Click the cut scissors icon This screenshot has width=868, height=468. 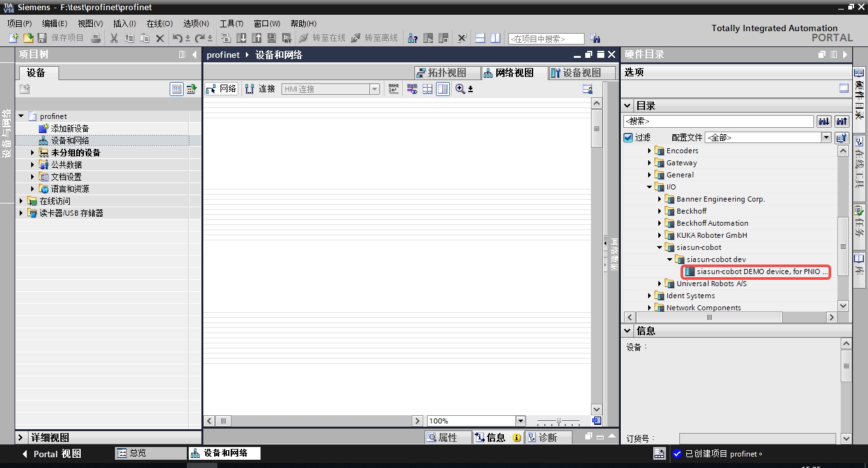[114, 38]
